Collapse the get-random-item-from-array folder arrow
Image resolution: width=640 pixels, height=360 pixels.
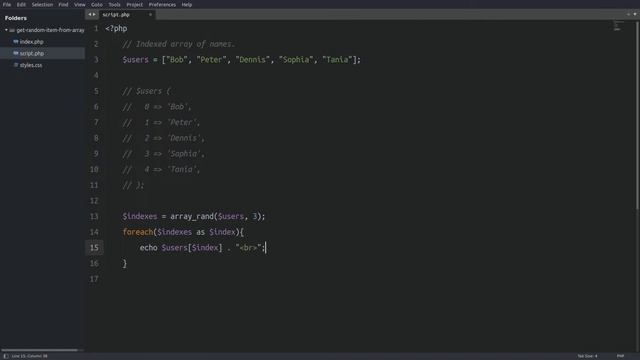(6, 30)
